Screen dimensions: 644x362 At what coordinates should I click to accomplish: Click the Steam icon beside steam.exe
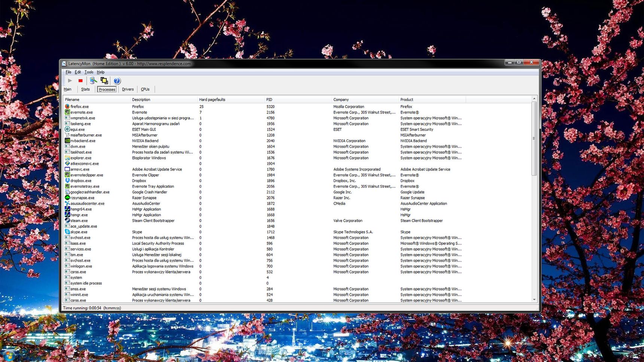(x=67, y=221)
